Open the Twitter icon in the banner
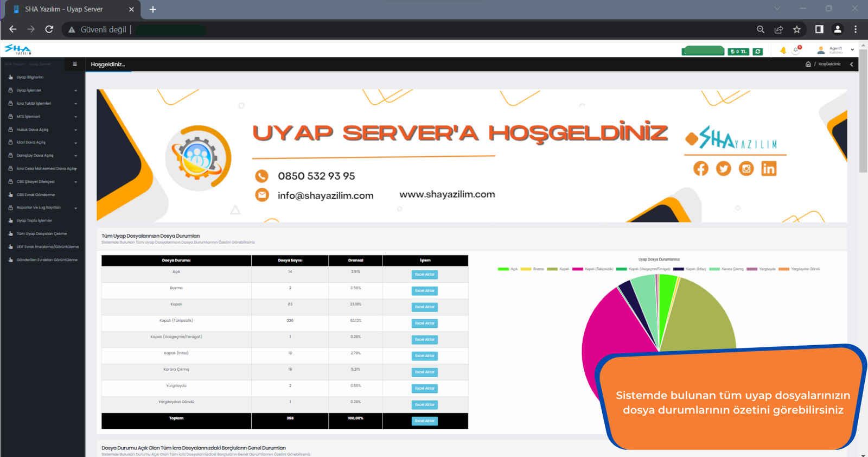 [723, 169]
